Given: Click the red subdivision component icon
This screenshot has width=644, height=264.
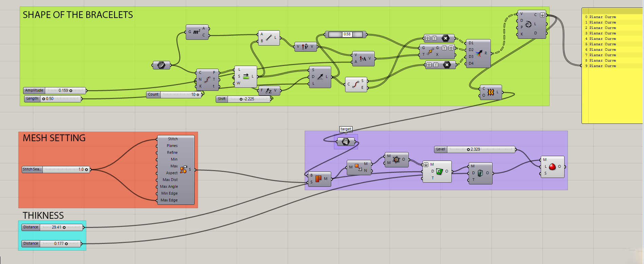Looking at the screenshot, I should point(552,167).
